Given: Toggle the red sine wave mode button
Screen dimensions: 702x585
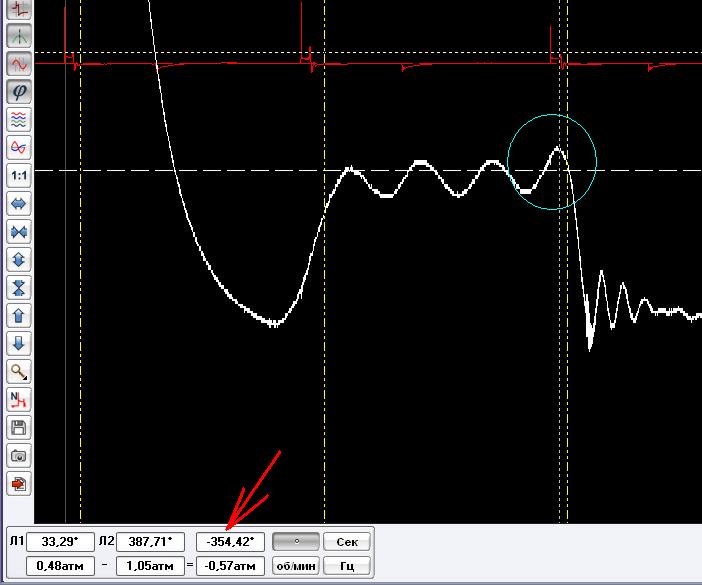Looking at the screenshot, I should [x=19, y=64].
